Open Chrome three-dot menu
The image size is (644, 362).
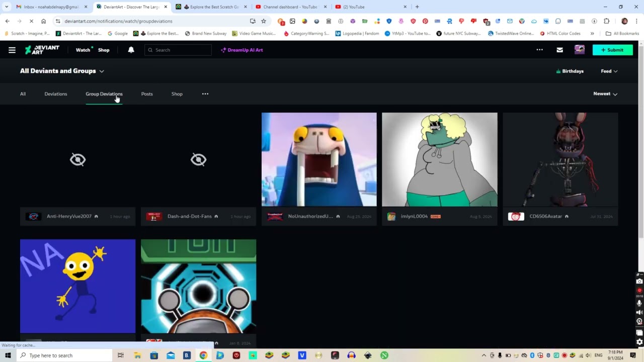click(x=636, y=21)
